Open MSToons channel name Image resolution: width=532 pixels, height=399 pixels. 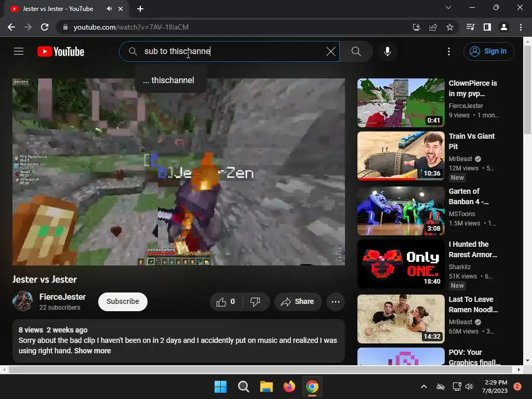[462, 214]
